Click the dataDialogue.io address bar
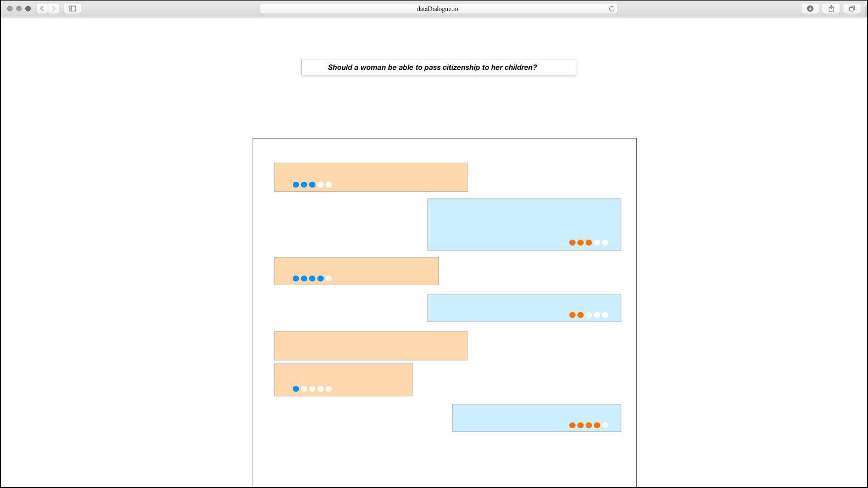 pos(437,9)
